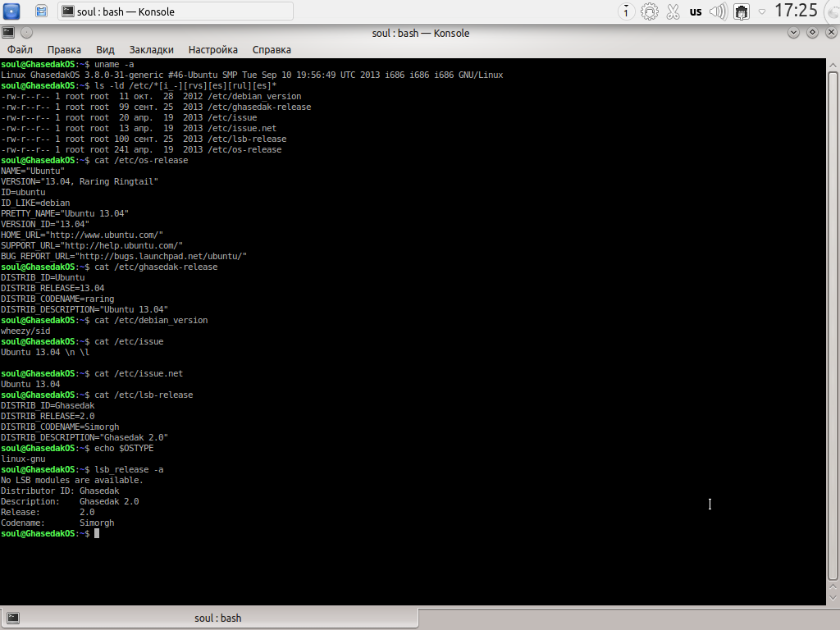The width and height of the screenshot is (840, 630).
Task: Switch the 'us' keyboard layout indicator
Action: tap(696, 11)
